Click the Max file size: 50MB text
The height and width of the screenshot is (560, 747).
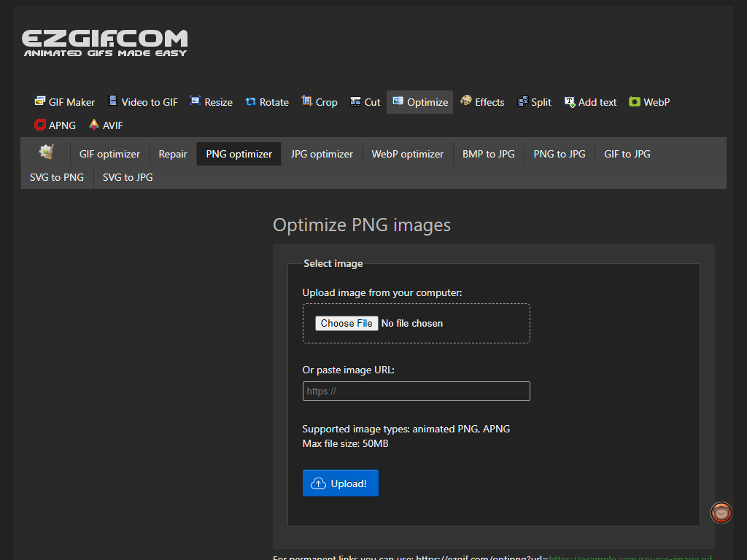[345, 443]
